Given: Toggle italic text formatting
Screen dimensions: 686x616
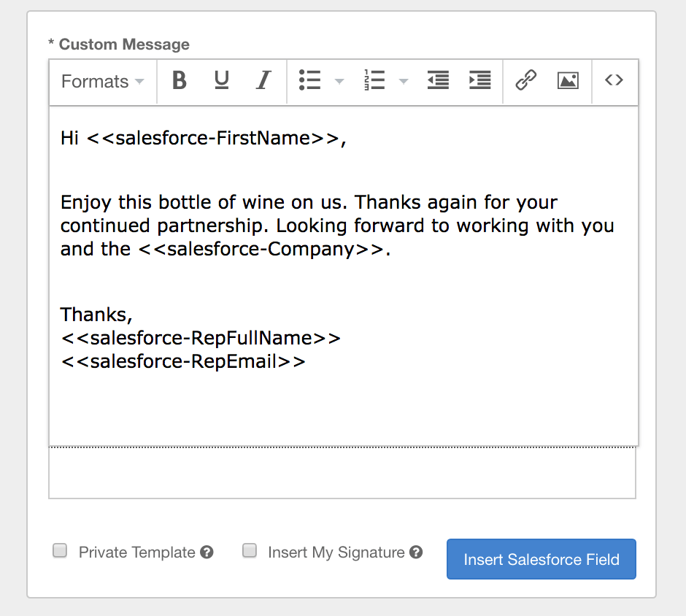Looking at the screenshot, I should point(263,80).
